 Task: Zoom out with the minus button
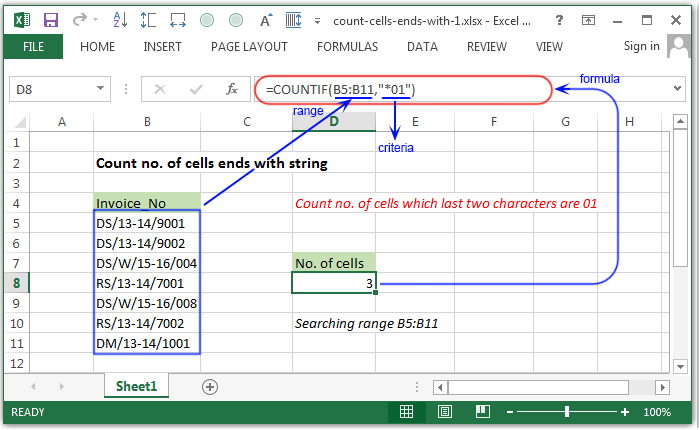[x=510, y=412]
